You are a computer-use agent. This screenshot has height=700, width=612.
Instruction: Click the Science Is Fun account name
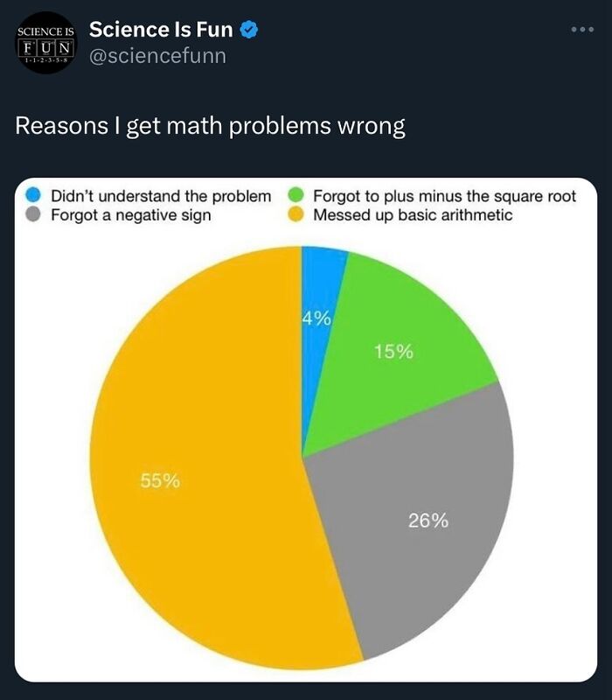click(x=161, y=30)
